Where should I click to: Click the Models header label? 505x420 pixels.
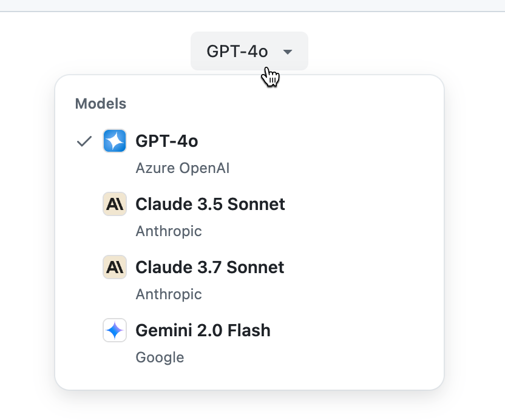(100, 104)
